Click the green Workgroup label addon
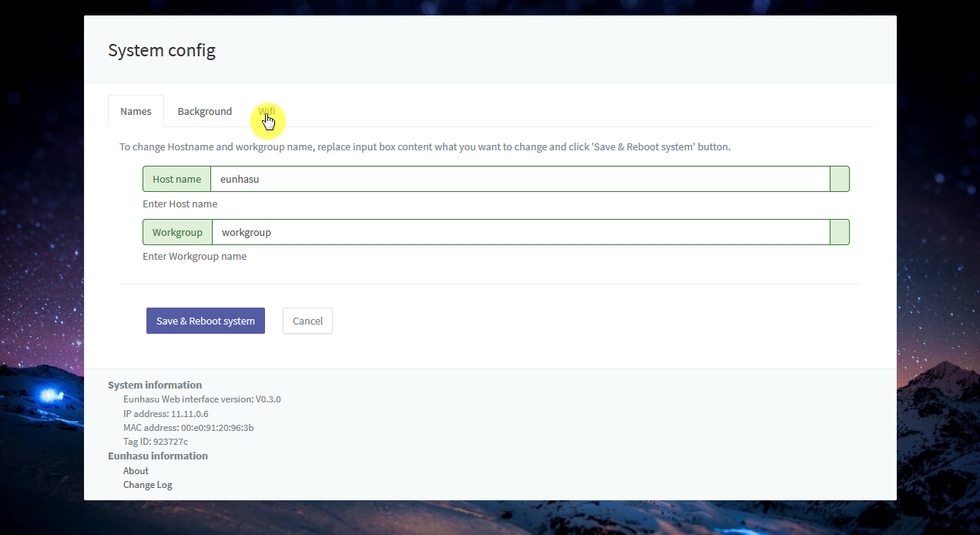 pyautogui.click(x=177, y=232)
